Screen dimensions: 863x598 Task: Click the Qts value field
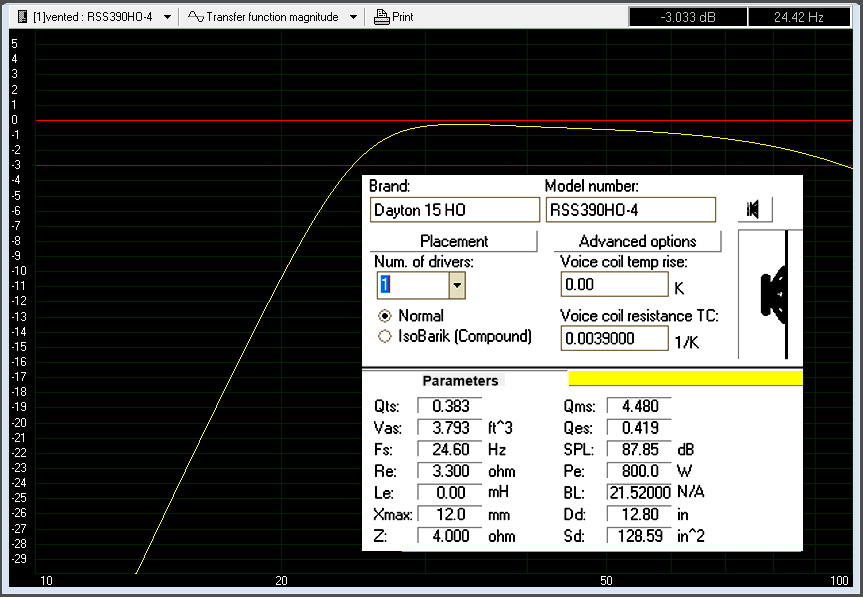coord(450,406)
